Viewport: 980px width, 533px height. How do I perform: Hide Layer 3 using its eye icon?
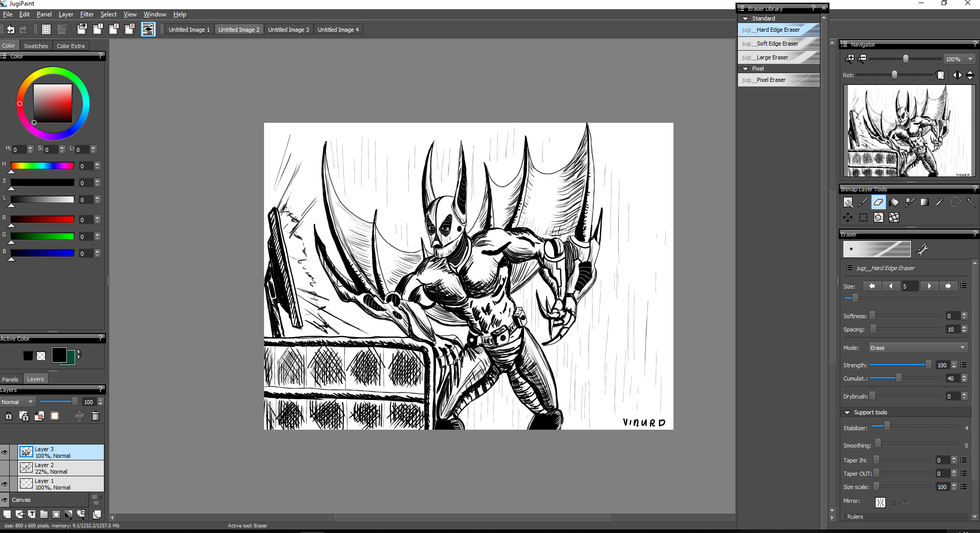[5, 452]
